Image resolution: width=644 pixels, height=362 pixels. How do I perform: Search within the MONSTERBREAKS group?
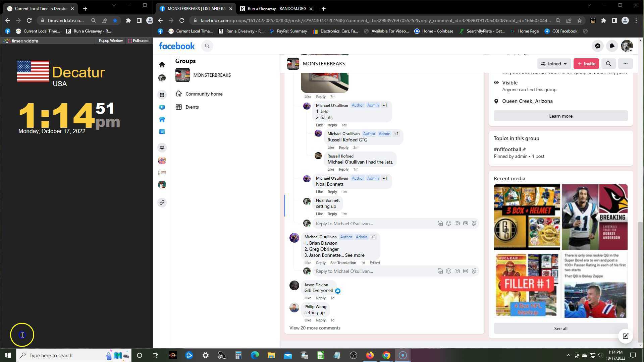point(608,64)
